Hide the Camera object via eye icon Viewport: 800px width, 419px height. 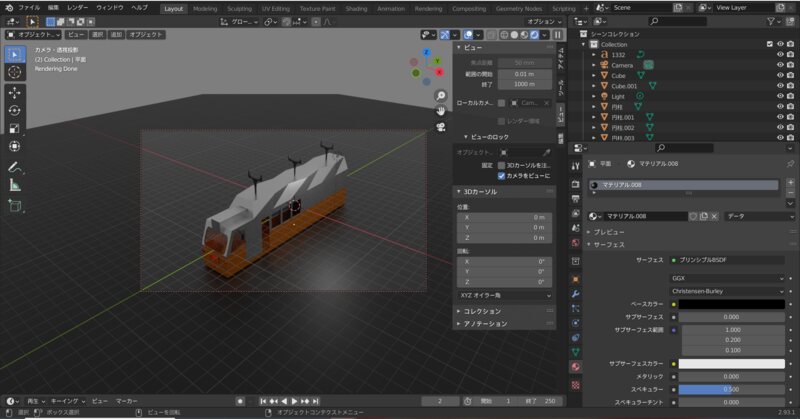[x=781, y=65]
